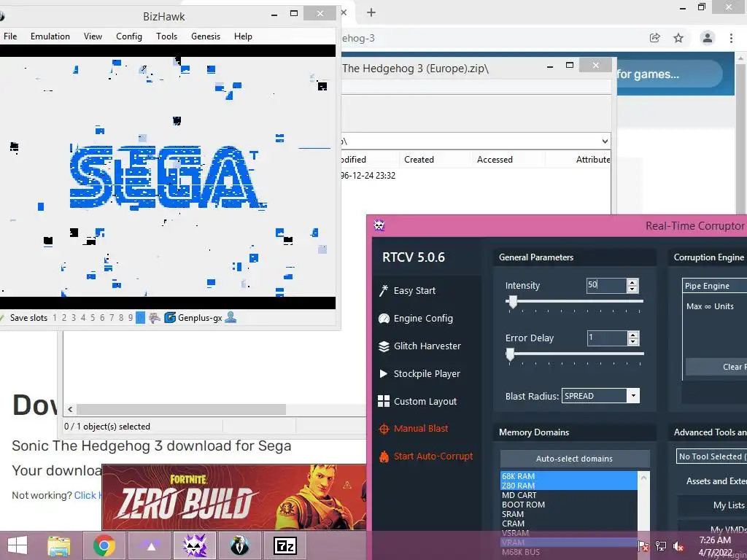Screen dimensions: 747x560
Task: Click the Intensity slider handle
Action: [x=513, y=303]
